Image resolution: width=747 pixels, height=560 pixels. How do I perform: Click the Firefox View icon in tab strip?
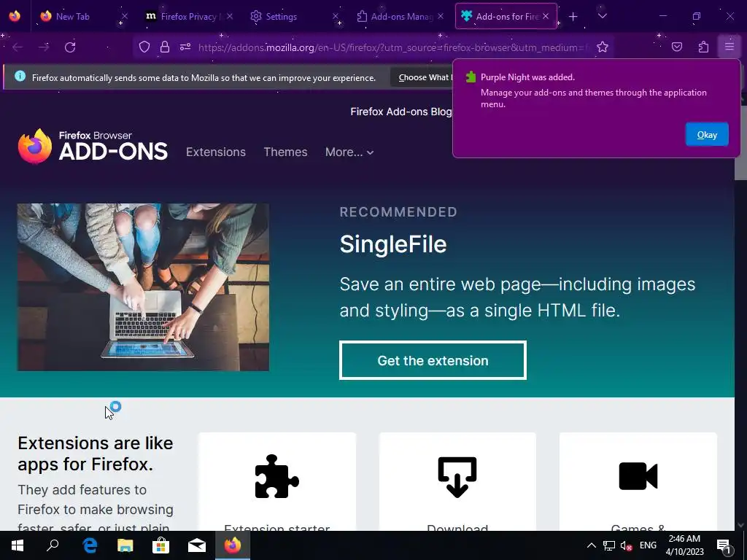click(15, 16)
